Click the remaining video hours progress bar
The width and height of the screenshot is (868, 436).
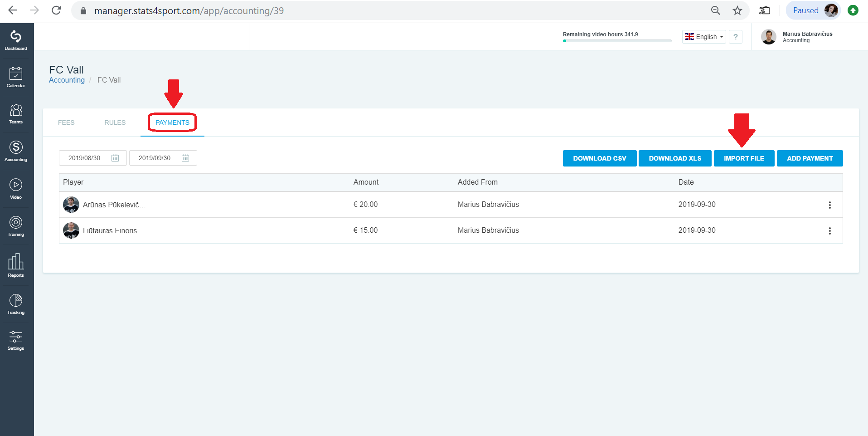(617, 41)
